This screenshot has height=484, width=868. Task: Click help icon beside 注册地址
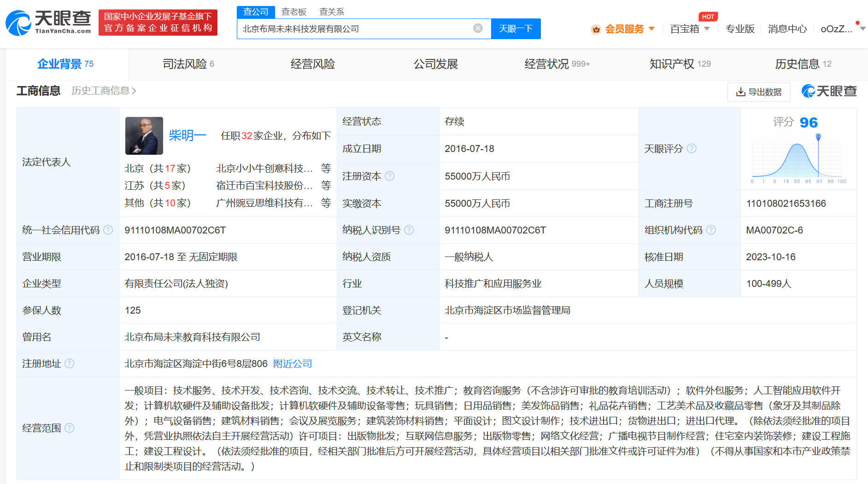tap(70, 363)
